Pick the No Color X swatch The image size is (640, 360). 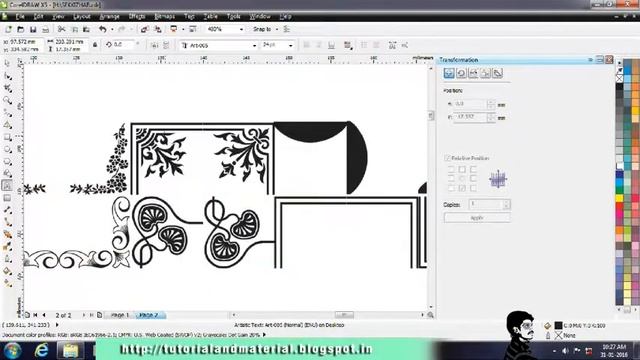tap(620, 79)
